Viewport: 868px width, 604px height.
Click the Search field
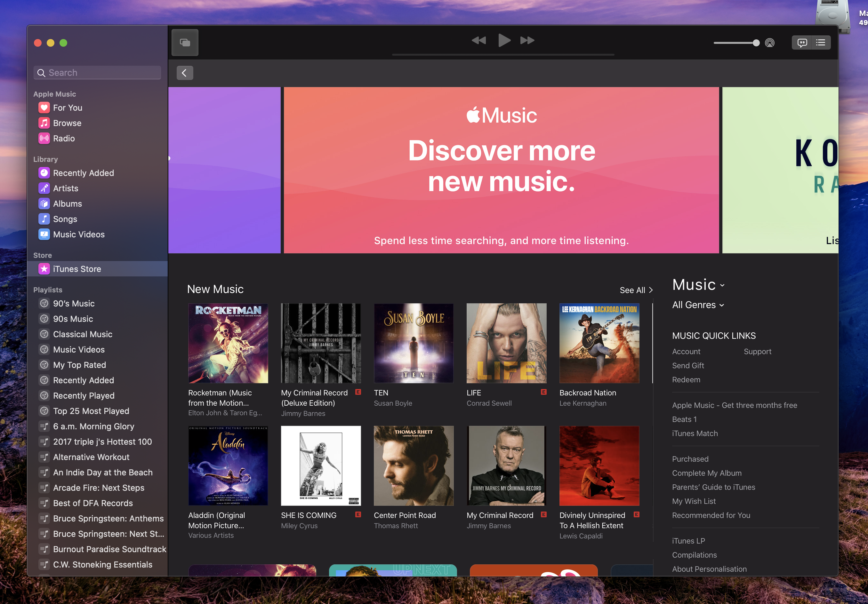point(97,73)
